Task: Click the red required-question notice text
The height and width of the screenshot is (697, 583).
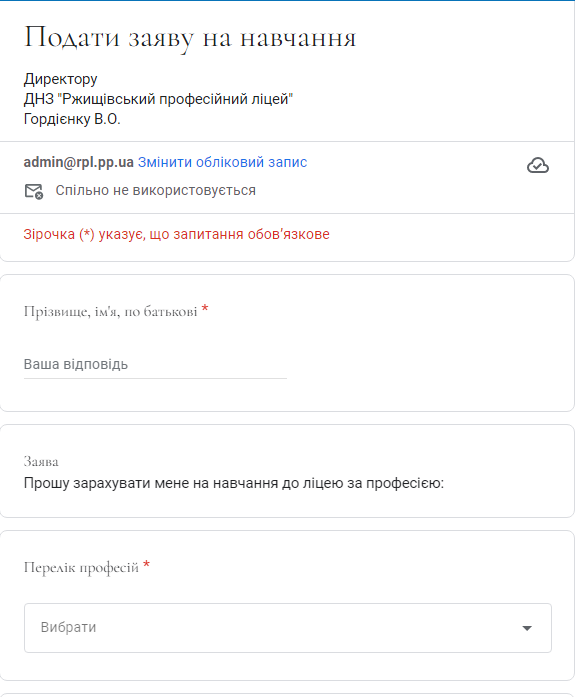Action: [x=176, y=234]
